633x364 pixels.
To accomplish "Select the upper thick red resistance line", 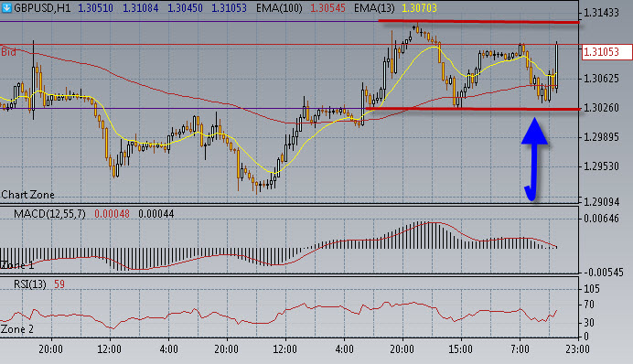I will click(x=478, y=21).
